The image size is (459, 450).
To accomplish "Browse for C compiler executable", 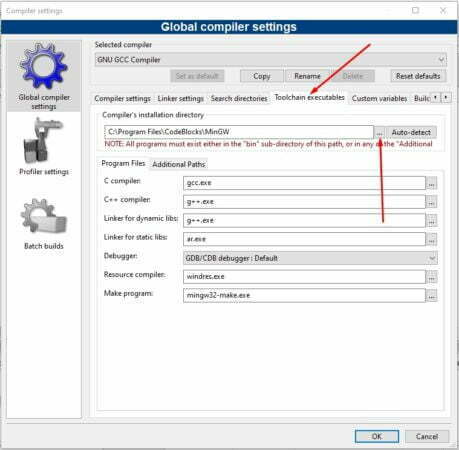I will click(431, 183).
